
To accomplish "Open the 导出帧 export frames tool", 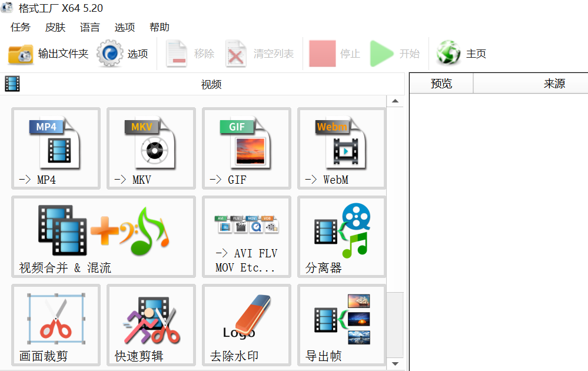I will pos(341,325).
